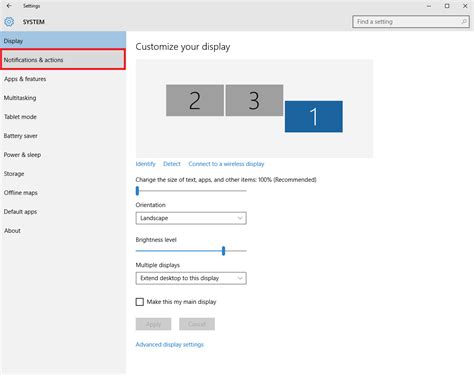
Task: Click the text size scaling slider handle
Action: (137, 191)
